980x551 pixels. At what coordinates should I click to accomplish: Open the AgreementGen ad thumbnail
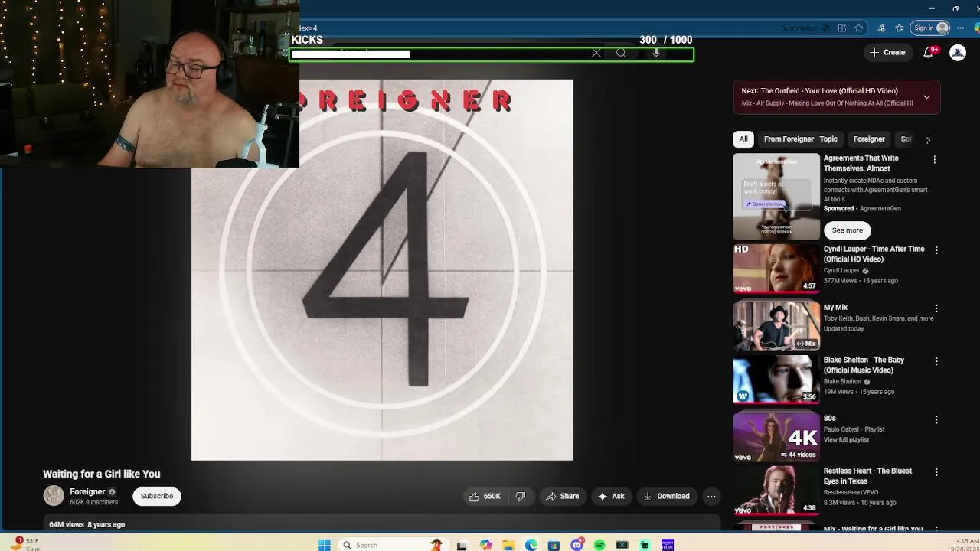tap(776, 197)
